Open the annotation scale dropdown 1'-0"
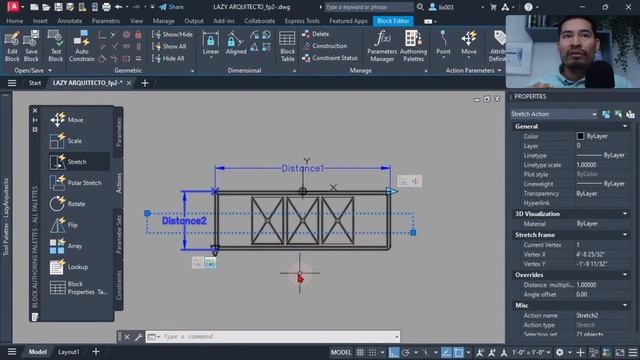Image resolution: width=640 pixels, height=360 pixels. [x=531, y=352]
